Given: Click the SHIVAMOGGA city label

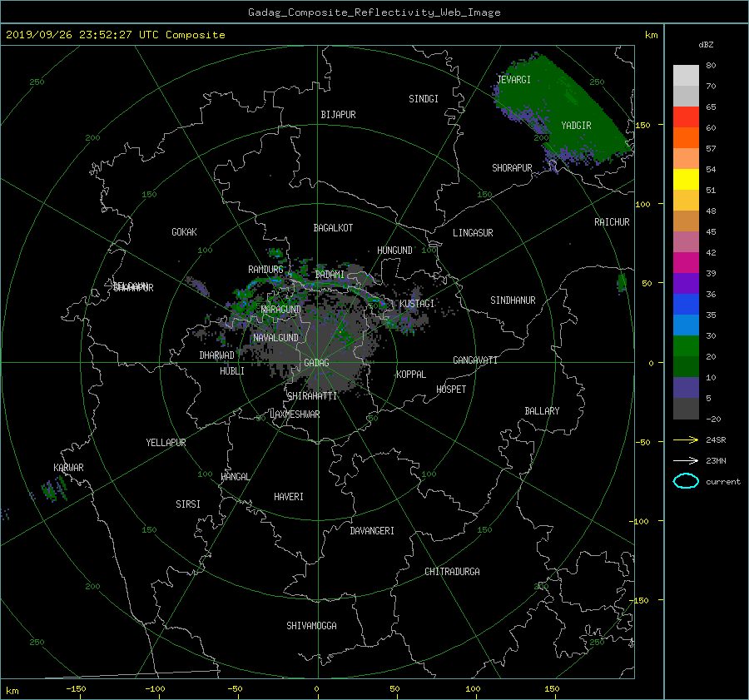Looking at the screenshot, I should tap(311, 626).
